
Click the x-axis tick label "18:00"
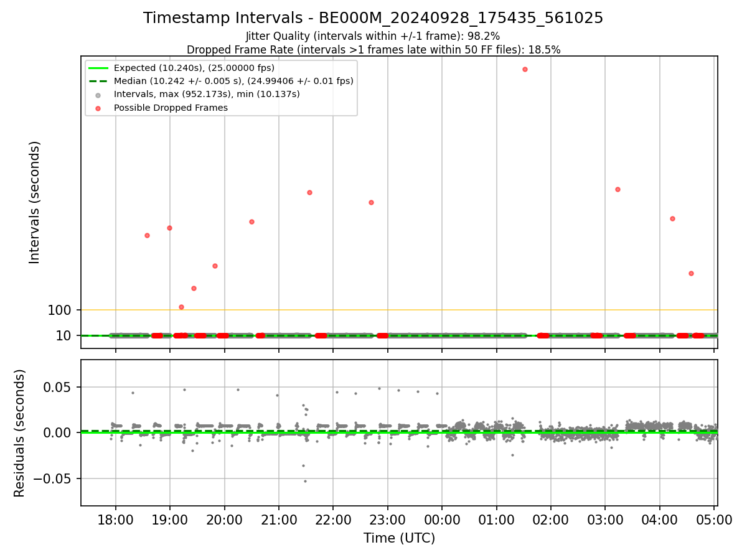point(116,519)
